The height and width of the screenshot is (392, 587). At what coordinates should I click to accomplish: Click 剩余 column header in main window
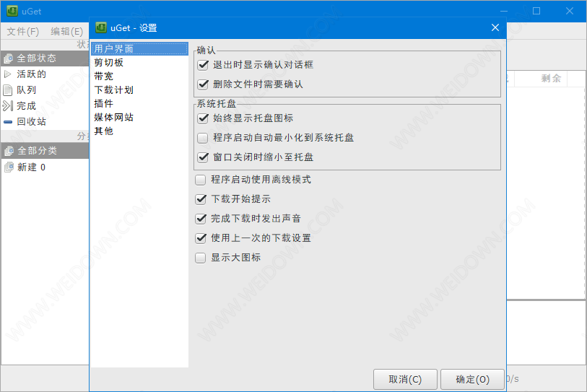(x=541, y=78)
